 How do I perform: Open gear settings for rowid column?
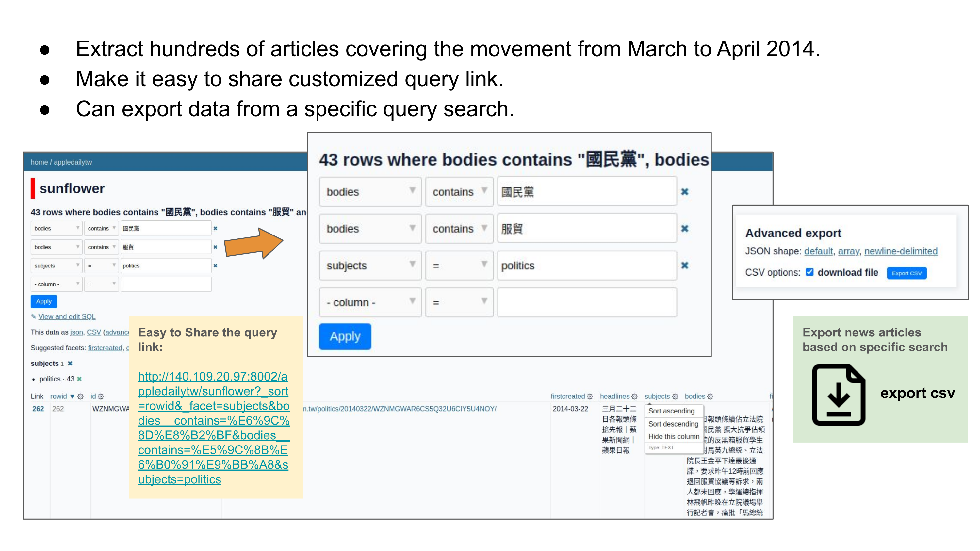[x=80, y=396]
